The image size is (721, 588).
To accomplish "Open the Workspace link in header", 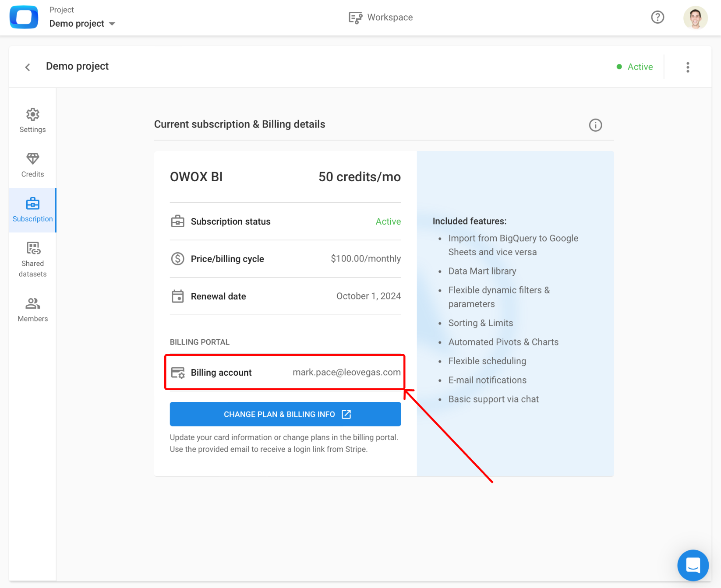I will coord(381,18).
